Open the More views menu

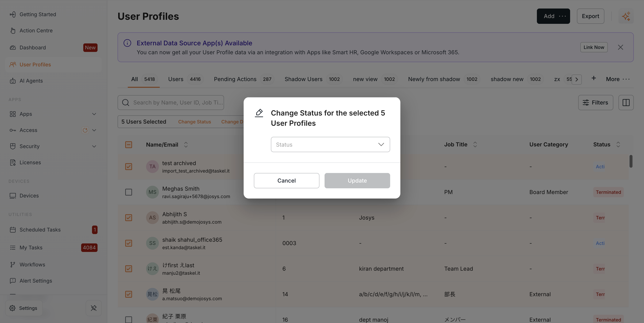click(x=618, y=79)
